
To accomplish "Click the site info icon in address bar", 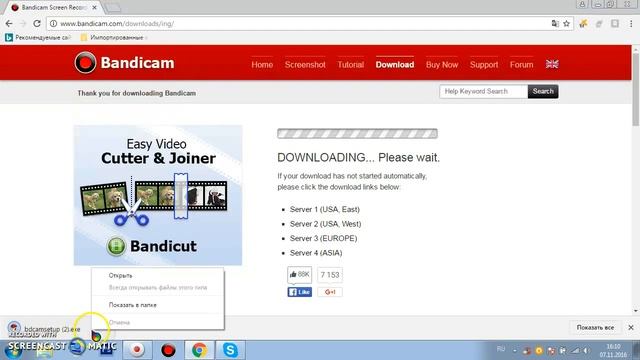I will point(53,24).
